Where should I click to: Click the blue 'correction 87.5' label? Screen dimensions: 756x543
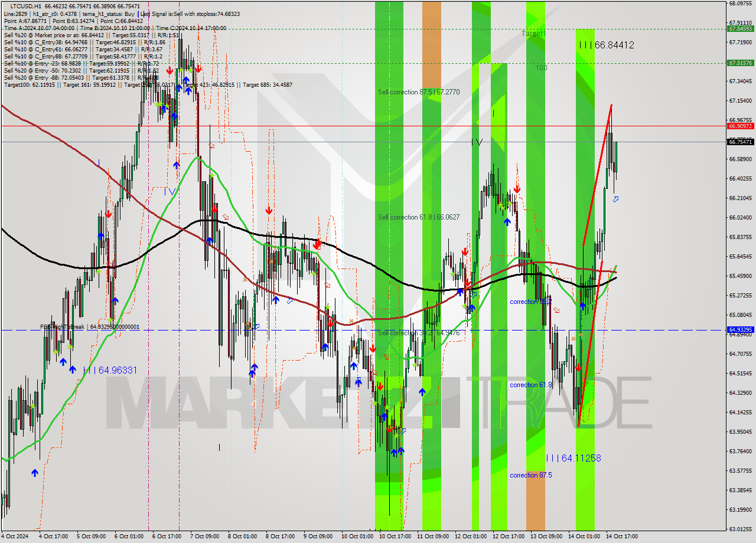[x=531, y=475]
